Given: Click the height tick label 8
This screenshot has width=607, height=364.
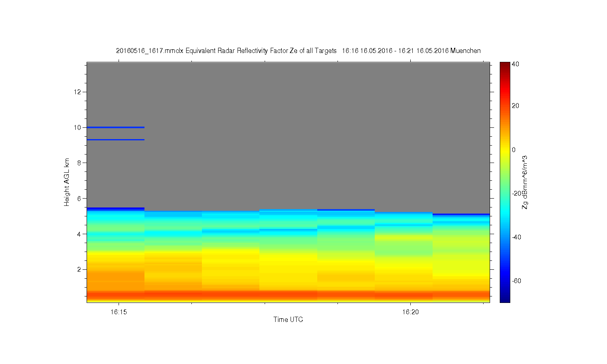Looking at the screenshot, I should (x=79, y=163).
